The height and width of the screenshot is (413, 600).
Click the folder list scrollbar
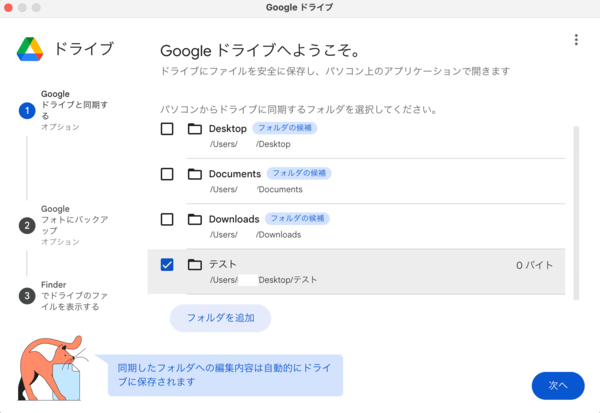pos(576,213)
